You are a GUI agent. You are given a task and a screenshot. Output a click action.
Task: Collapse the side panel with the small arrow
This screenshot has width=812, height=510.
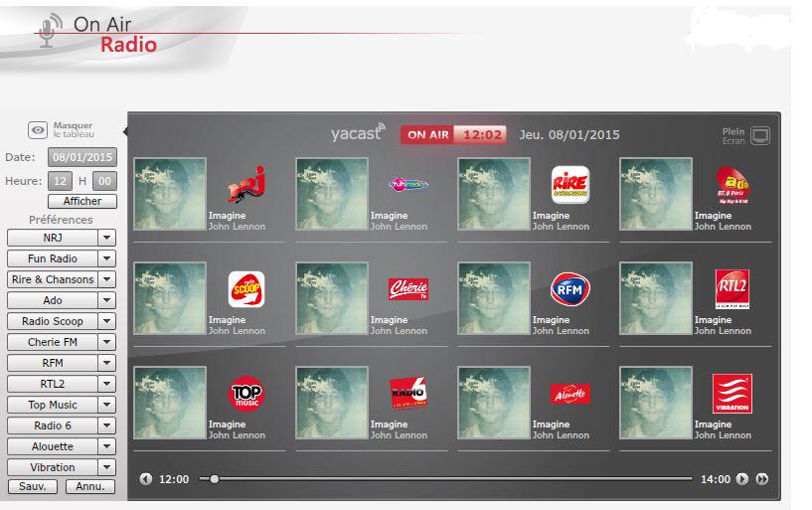coord(125,131)
